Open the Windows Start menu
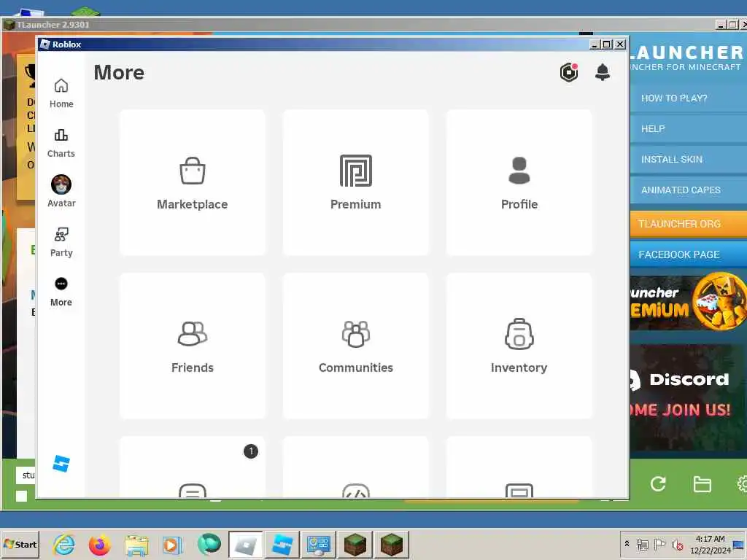 (20, 544)
